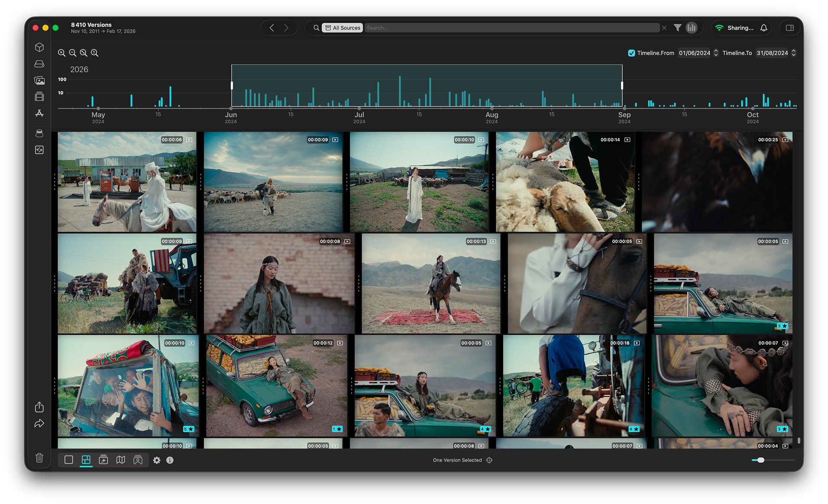This screenshot has height=504, width=828.
Task: Select the 00:00:14 sheep shearing clip
Action: coord(565,182)
